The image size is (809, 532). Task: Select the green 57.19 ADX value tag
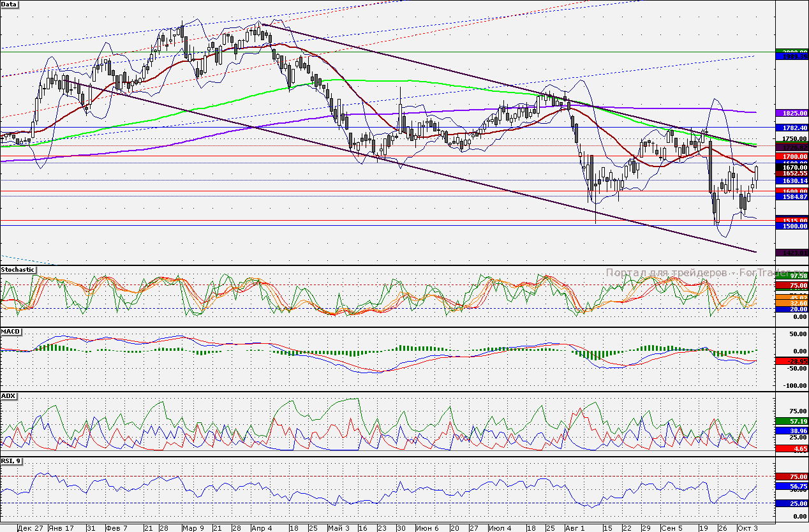point(793,420)
